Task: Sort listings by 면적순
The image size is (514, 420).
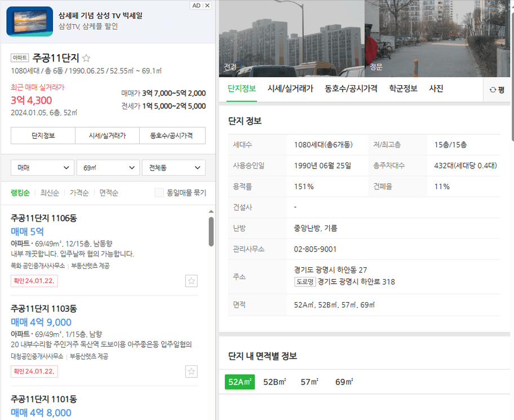Action: pyautogui.click(x=109, y=193)
